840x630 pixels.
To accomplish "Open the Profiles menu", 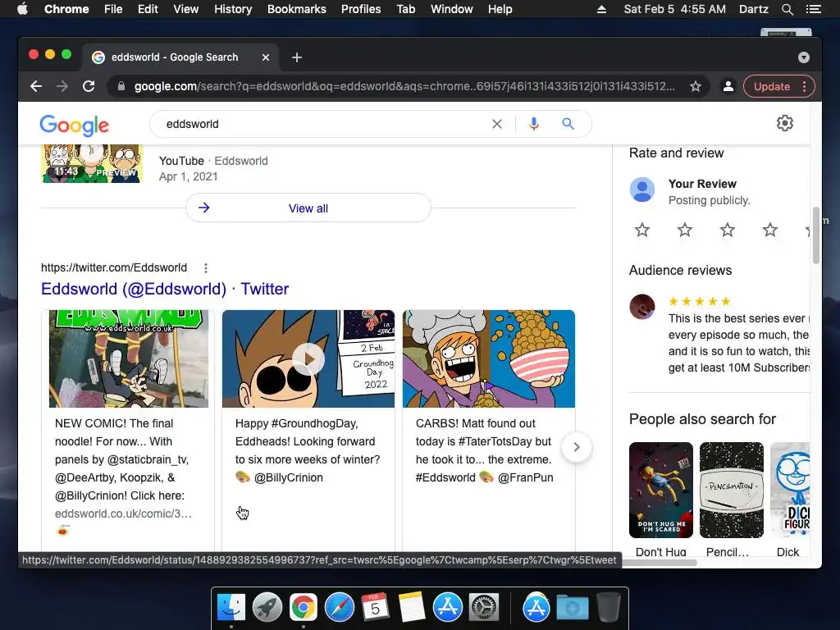I will pos(361,9).
